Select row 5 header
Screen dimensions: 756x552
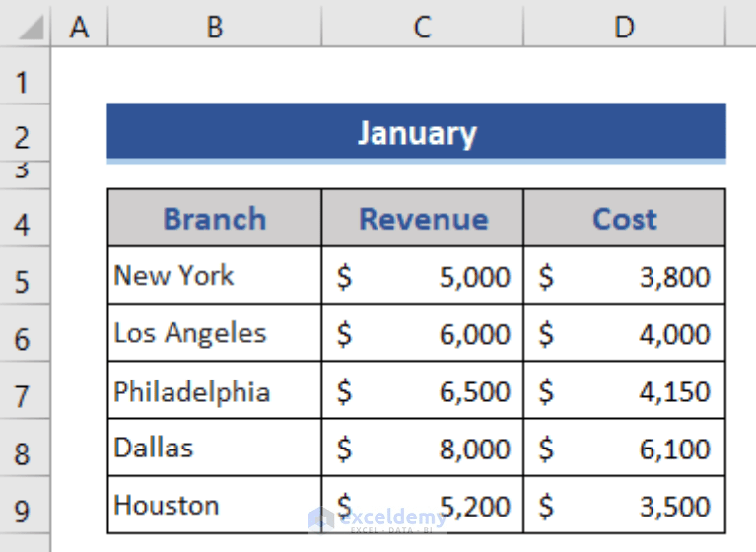[25, 275]
